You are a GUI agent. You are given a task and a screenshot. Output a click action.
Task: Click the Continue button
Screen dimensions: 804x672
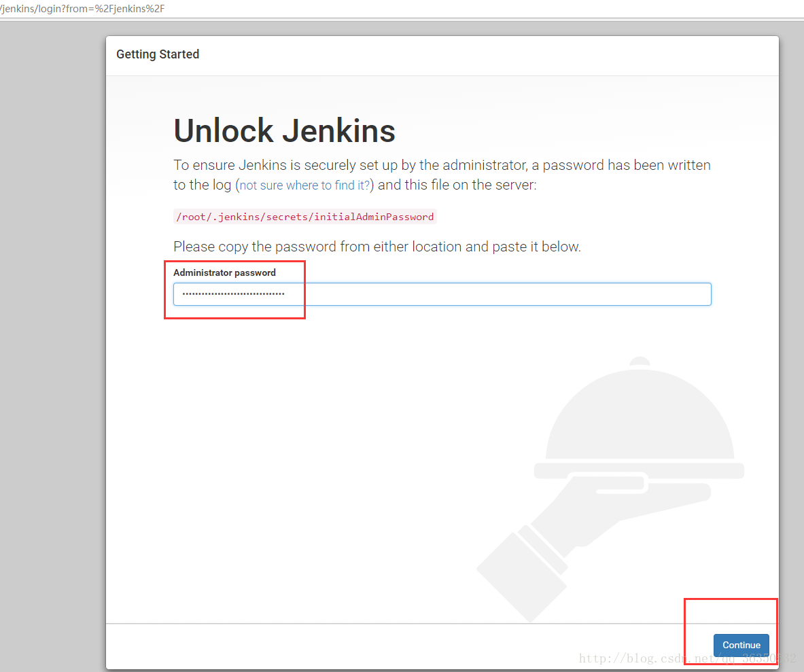pyautogui.click(x=741, y=645)
